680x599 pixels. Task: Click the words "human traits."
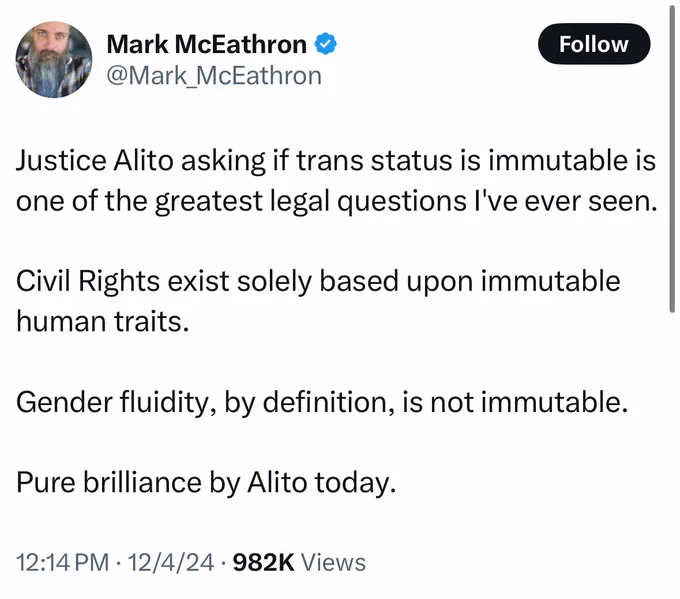pos(103,321)
